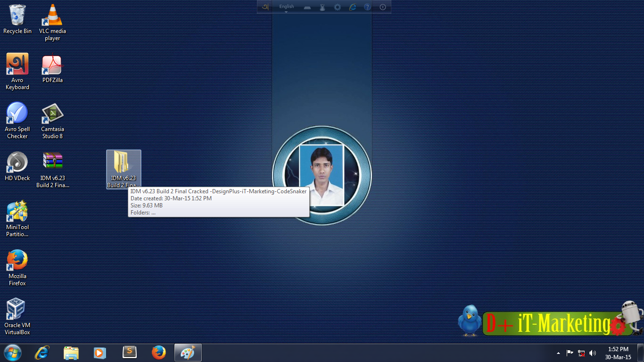Click the HD VDeck desktop icon

pos(17,166)
